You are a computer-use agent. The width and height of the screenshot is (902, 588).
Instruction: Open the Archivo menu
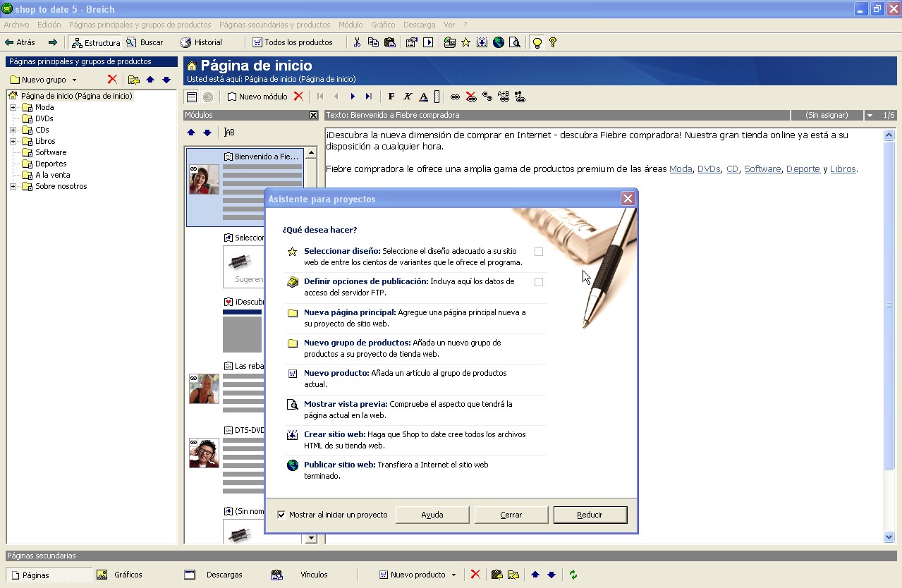(17, 25)
